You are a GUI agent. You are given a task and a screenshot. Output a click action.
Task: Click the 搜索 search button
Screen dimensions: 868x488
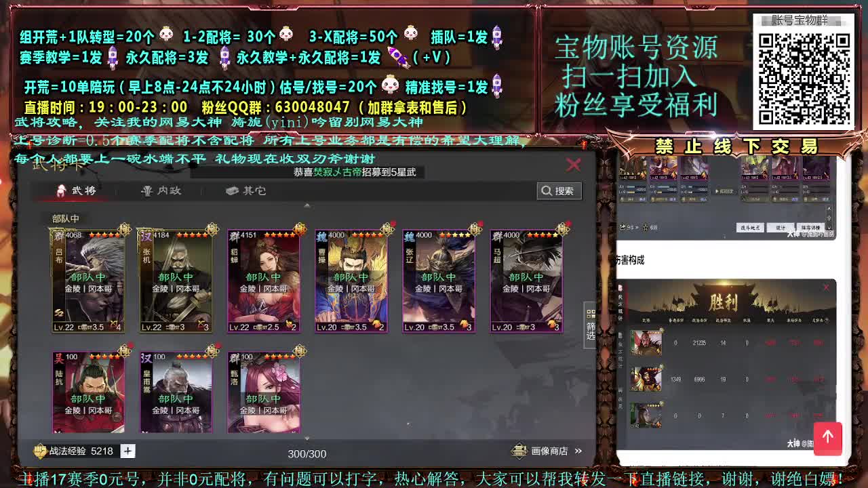pos(559,191)
